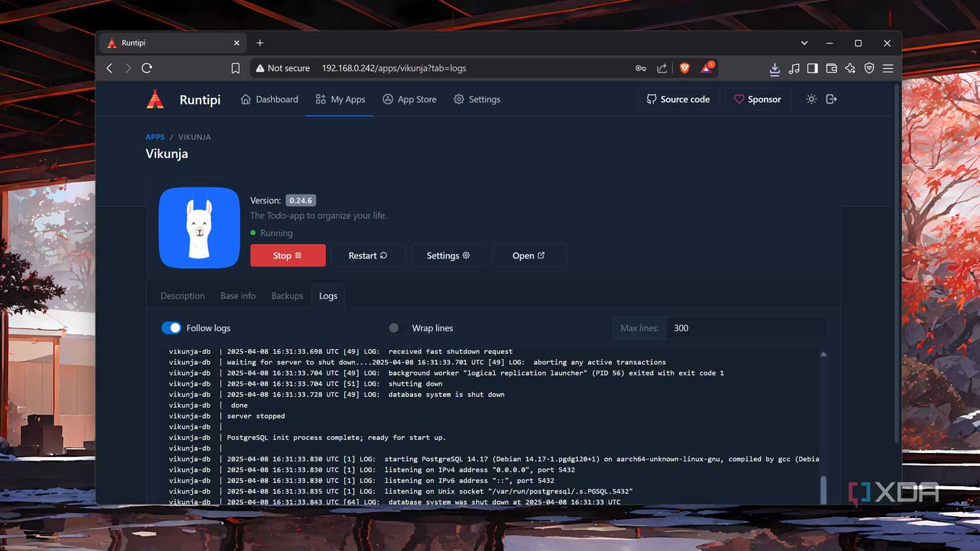Click the Running status text
Screen dimensions: 980x551
pyautogui.click(x=276, y=233)
